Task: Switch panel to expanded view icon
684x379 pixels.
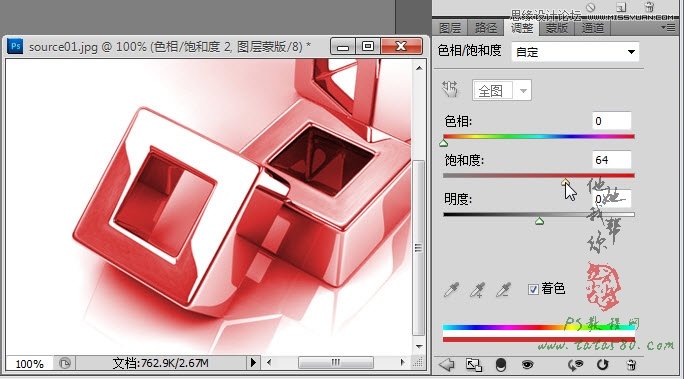Action: (x=474, y=365)
